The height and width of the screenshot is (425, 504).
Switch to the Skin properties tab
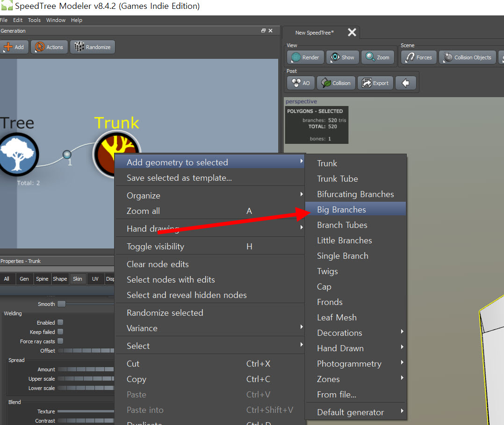coord(78,279)
